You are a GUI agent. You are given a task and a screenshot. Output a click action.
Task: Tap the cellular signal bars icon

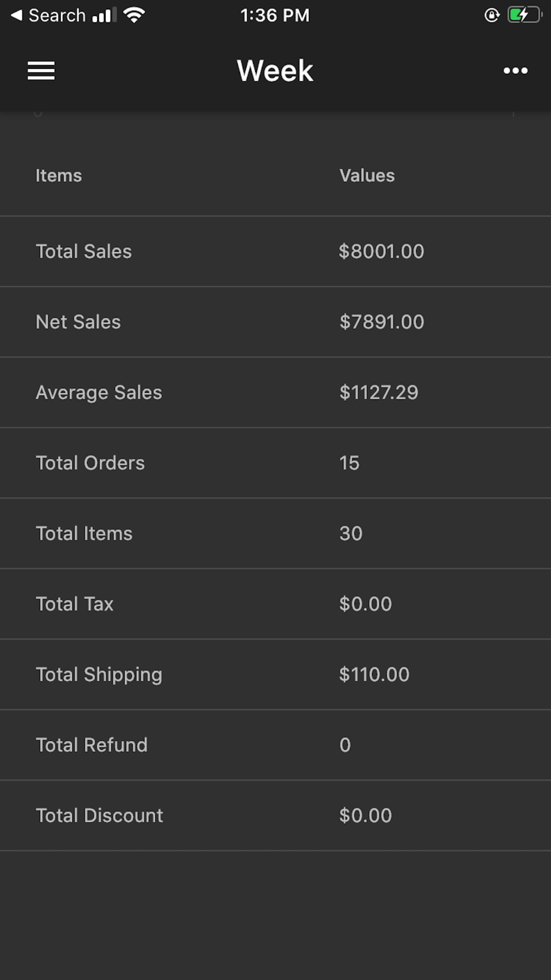click(x=104, y=15)
